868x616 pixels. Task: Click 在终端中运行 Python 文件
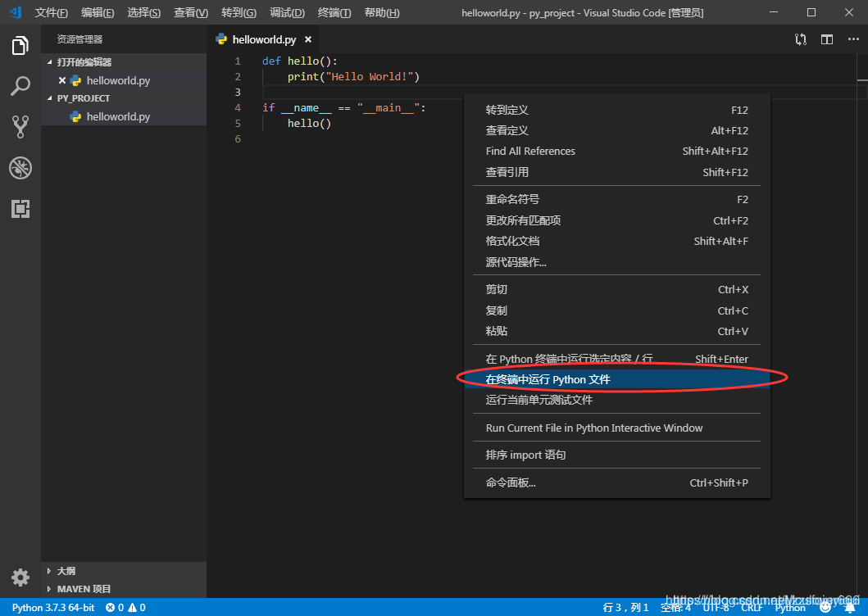tap(616, 379)
